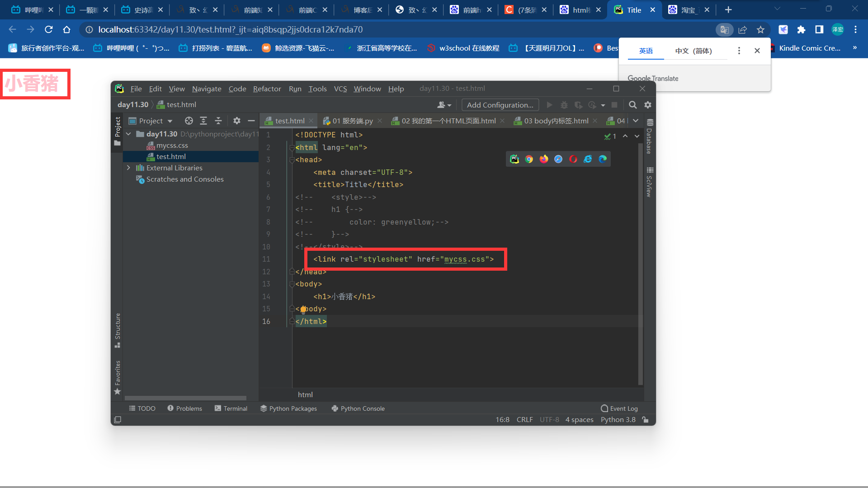Open preview in Edge browser icon
The image size is (868, 488).
point(603,159)
